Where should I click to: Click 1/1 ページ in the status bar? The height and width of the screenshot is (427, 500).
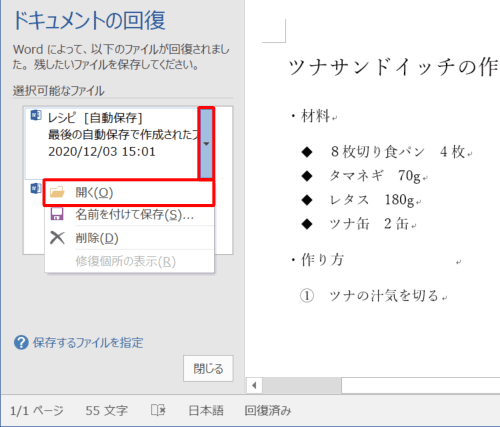37,411
